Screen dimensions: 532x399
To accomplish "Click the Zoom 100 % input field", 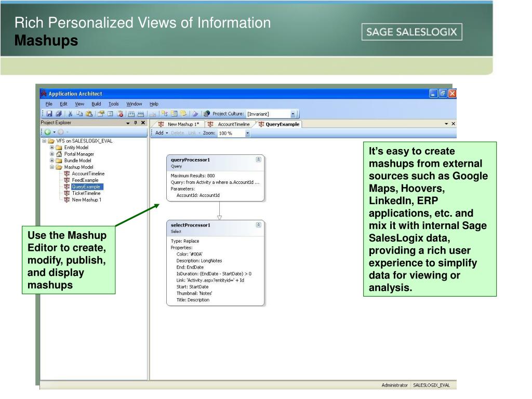I will point(231,134).
